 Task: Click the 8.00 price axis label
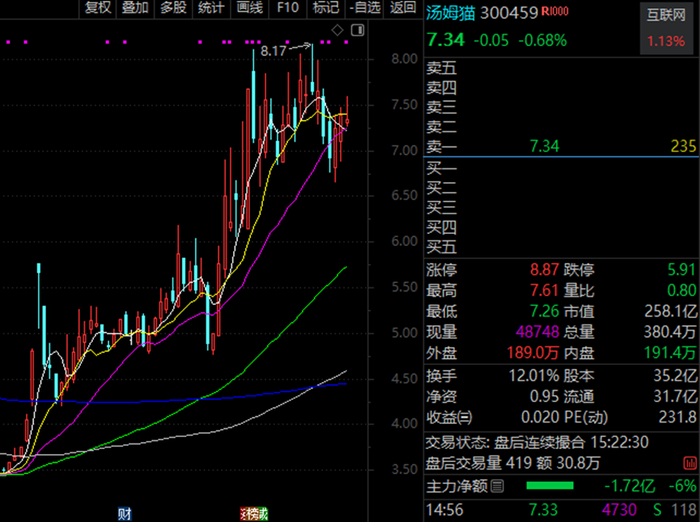tap(404, 59)
